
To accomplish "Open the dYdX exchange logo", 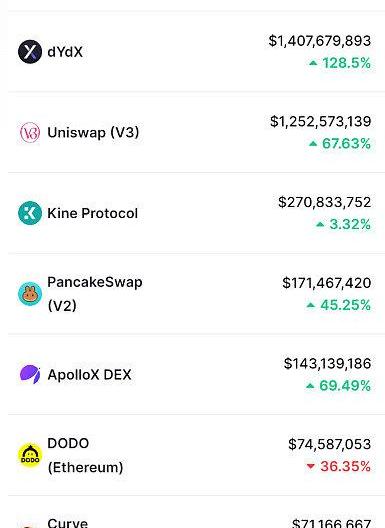I will point(30,52).
